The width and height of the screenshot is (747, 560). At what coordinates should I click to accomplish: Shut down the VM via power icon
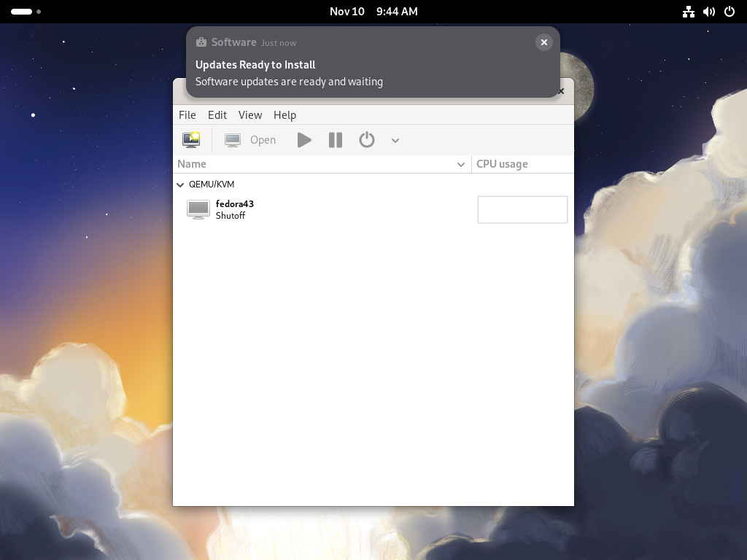(367, 139)
